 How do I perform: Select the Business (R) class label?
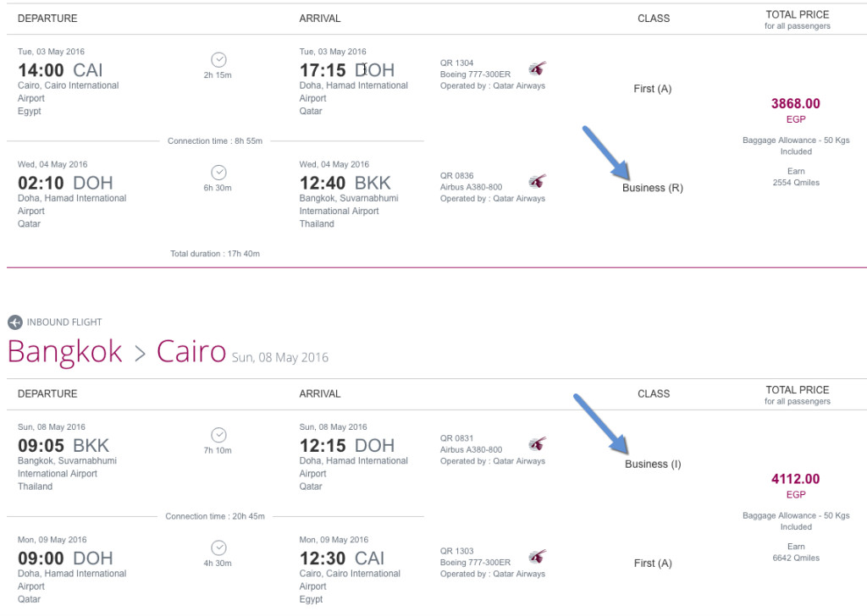653,188
